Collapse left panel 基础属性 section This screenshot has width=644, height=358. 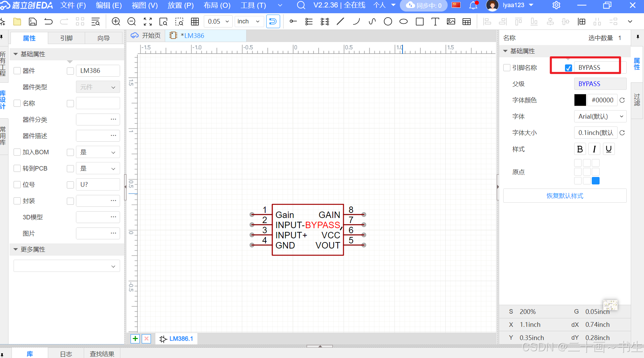pos(16,54)
